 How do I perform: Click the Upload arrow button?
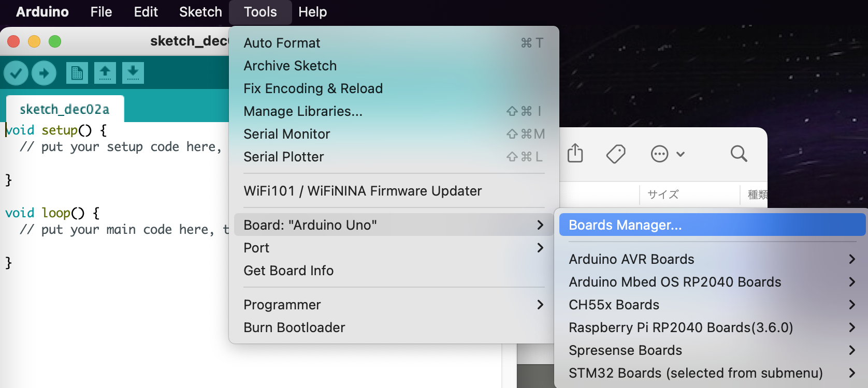tap(44, 73)
